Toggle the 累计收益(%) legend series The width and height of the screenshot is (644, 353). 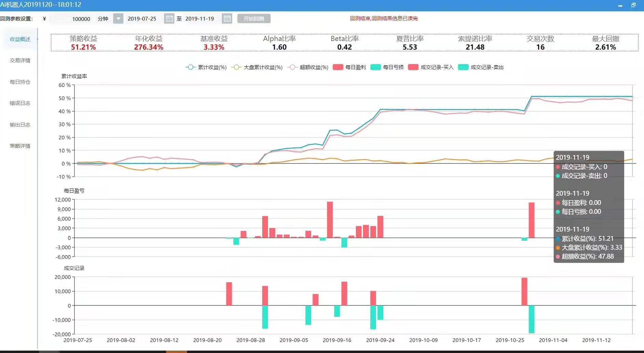pyautogui.click(x=206, y=67)
